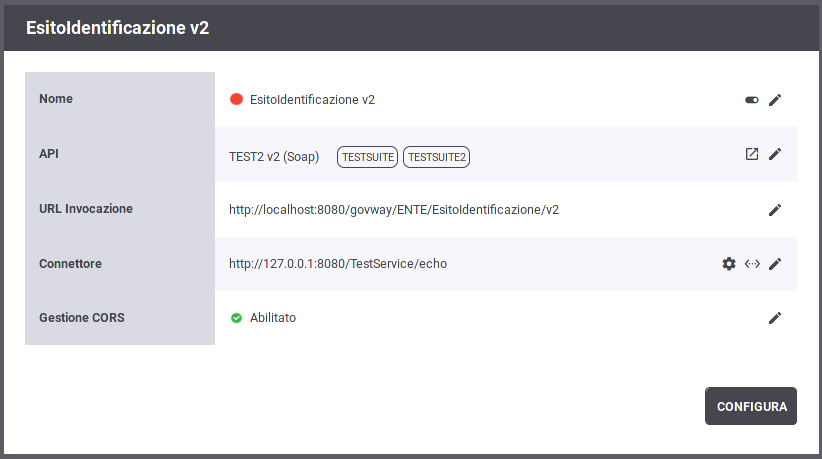
Task: Click the pencil icon in API row
Action: [775, 154]
